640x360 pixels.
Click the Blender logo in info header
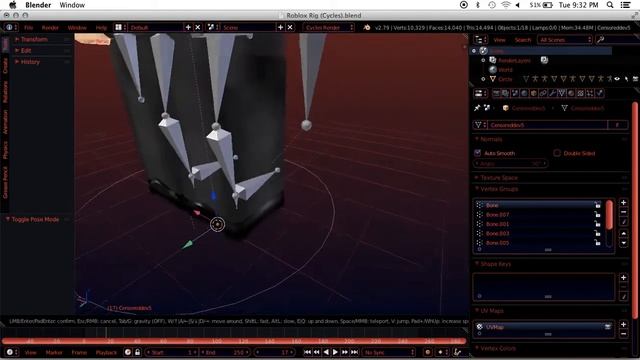click(367, 27)
